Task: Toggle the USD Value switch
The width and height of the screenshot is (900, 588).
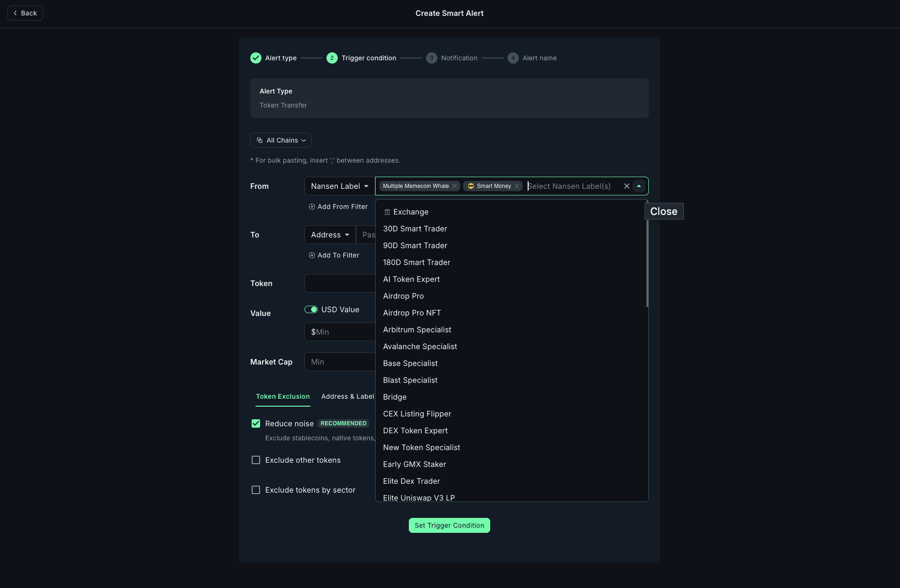Action: (311, 309)
